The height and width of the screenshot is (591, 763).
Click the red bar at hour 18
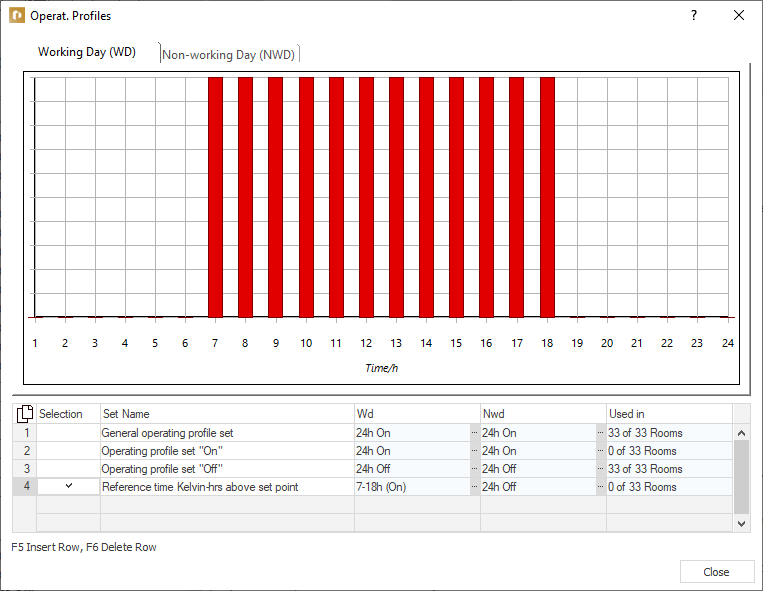[x=547, y=197]
